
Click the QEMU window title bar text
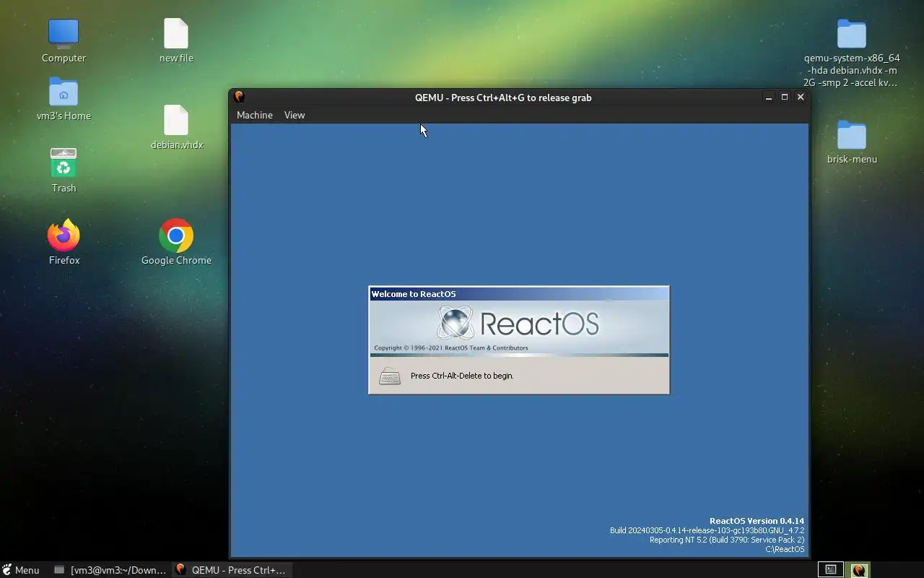coord(503,98)
